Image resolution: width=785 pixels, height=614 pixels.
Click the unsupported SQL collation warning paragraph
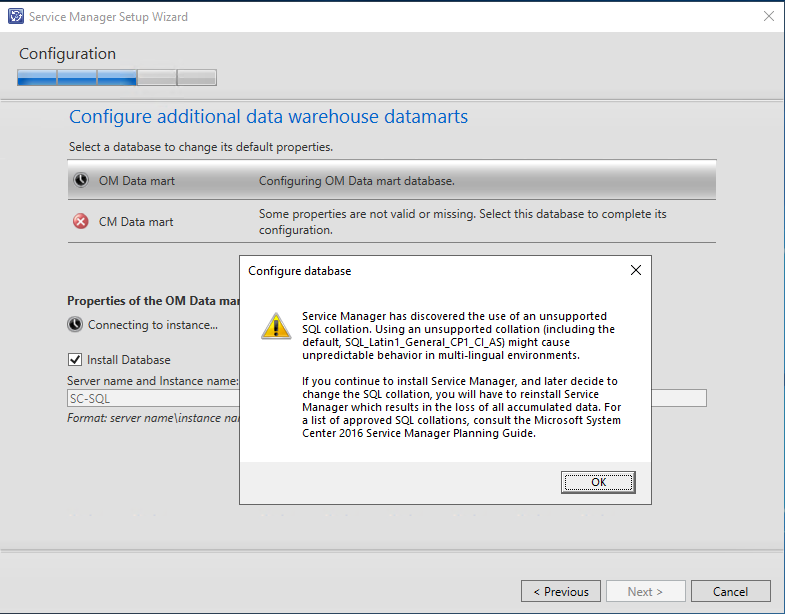(x=458, y=336)
